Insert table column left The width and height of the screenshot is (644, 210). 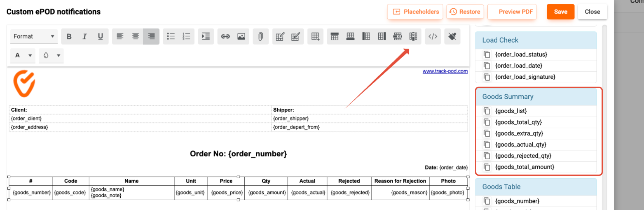click(366, 36)
